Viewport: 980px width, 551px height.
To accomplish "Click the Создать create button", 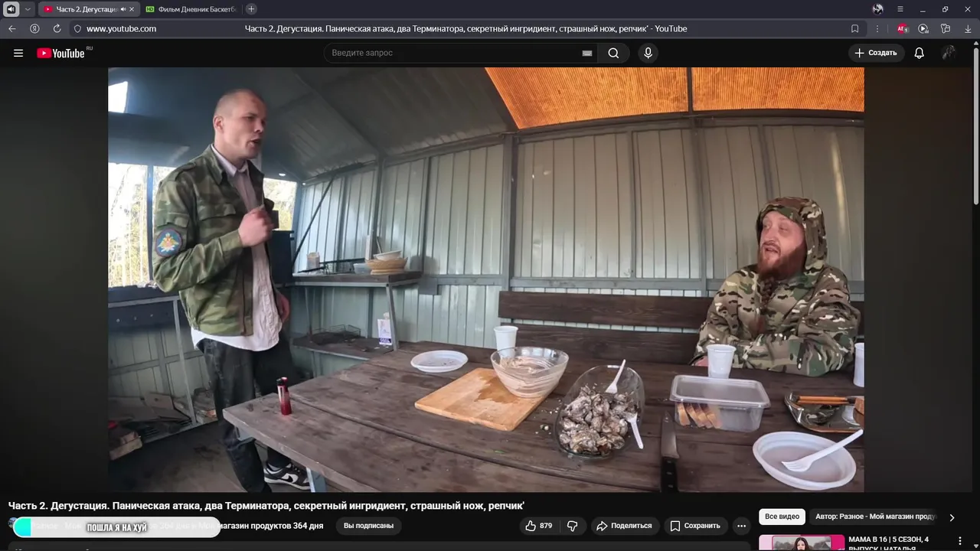I will (x=876, y=53).
